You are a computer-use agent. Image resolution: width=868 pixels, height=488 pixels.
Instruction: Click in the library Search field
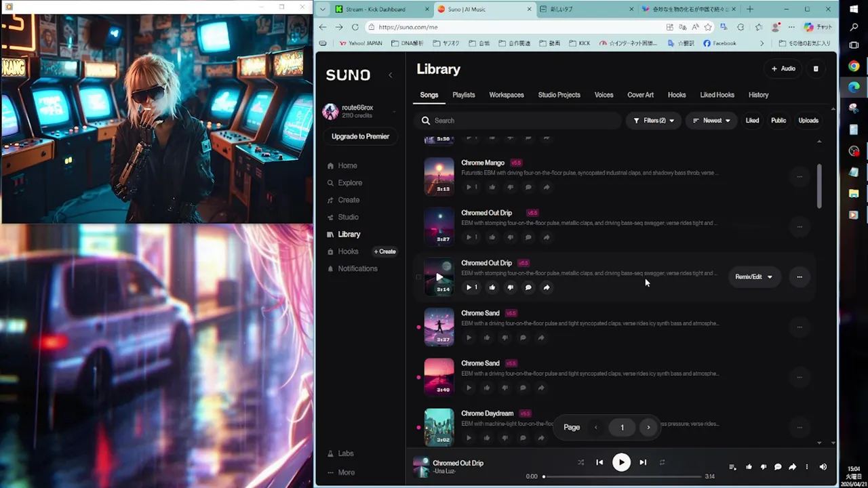click(x=517, y=121)
